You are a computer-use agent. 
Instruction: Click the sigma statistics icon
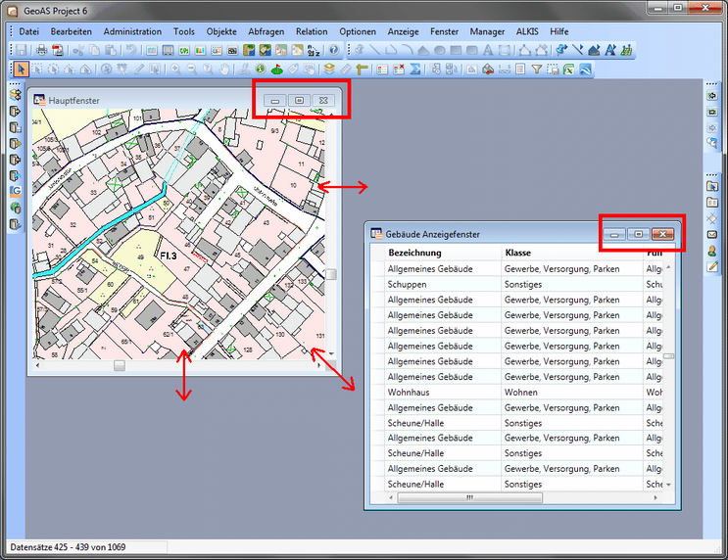[415, 70]
